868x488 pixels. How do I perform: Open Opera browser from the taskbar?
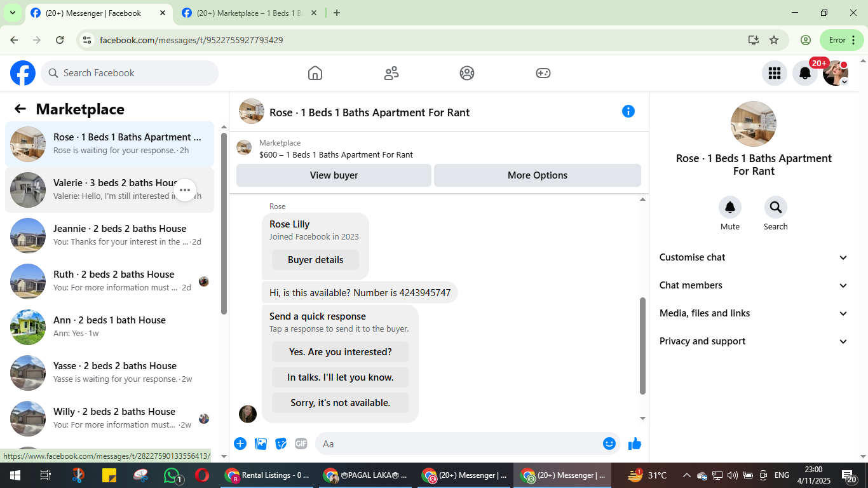point(202,475)
